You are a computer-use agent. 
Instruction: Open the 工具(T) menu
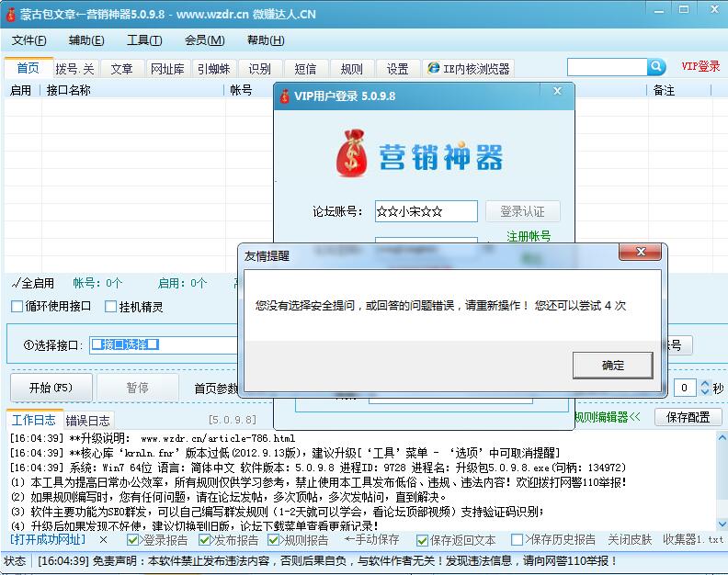[144, 40]
